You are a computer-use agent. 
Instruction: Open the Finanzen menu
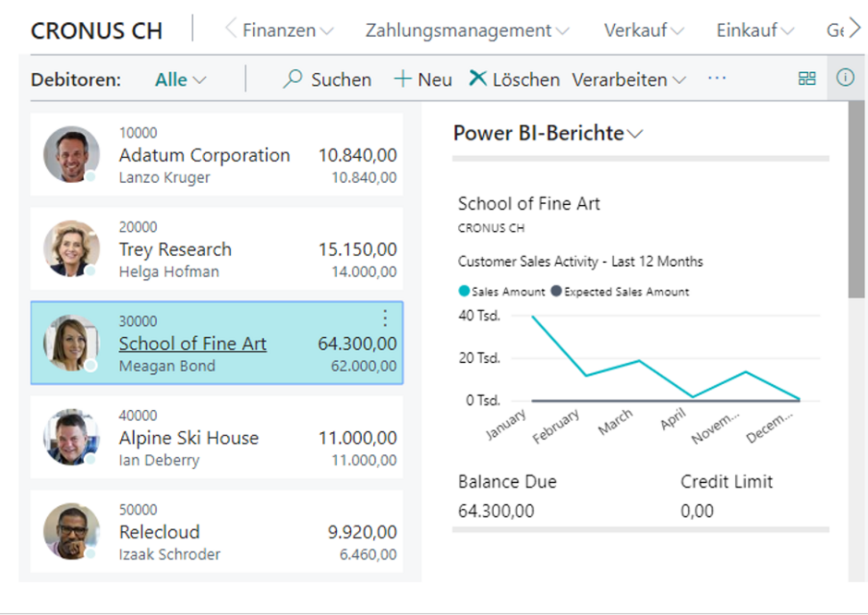tap(288, 30)
